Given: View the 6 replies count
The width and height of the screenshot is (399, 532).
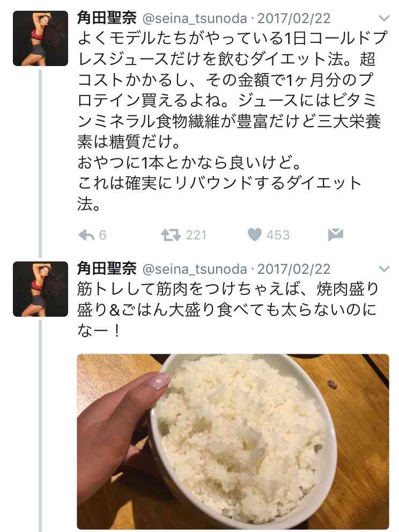Looking at the screenshot, I should (102, 235).
